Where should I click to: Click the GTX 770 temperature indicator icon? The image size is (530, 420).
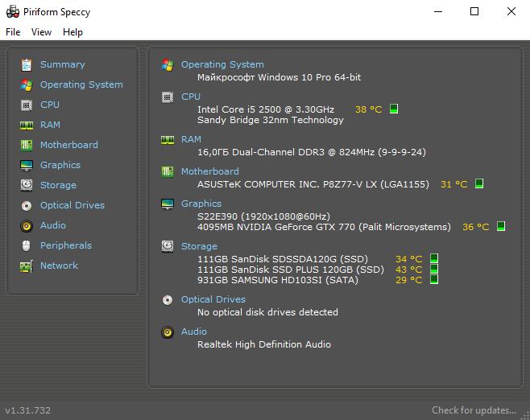(501, 226)
